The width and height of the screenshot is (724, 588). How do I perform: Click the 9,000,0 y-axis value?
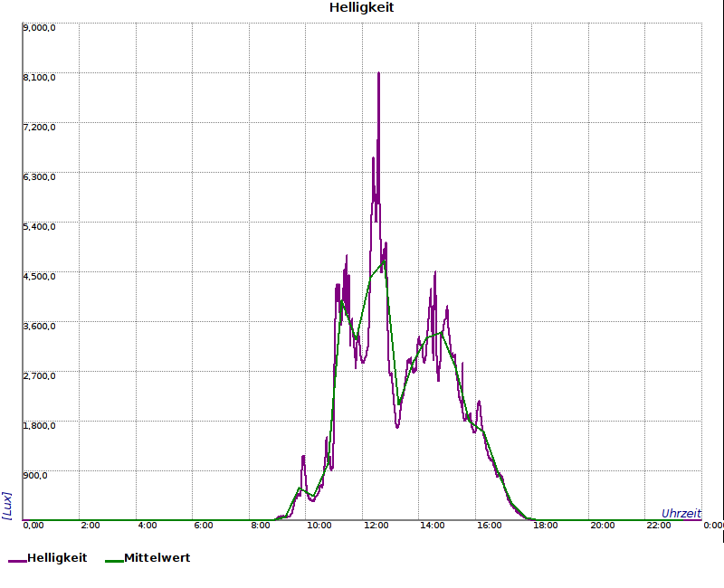pyautogui.click(x=39, y=28)
